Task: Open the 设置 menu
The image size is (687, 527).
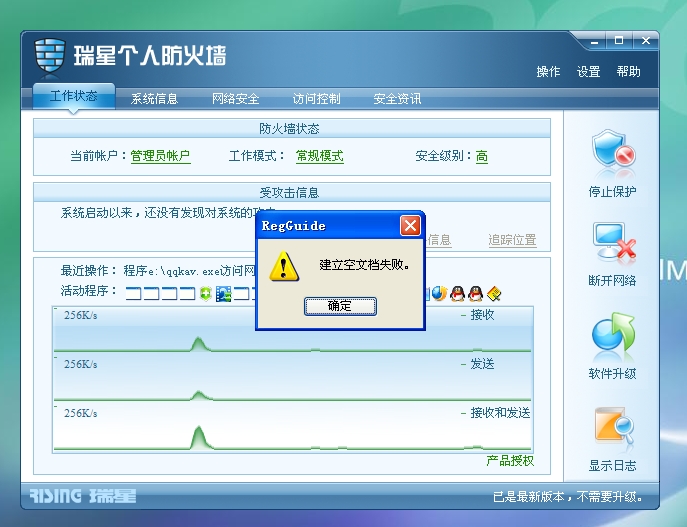Action: tap(588, 71)
